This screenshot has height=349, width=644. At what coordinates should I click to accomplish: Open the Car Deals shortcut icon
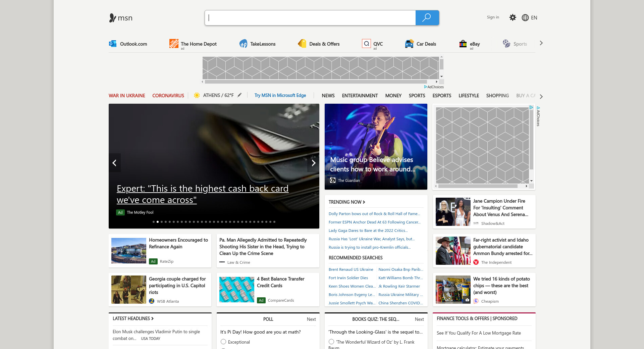[x=409, y=44]
